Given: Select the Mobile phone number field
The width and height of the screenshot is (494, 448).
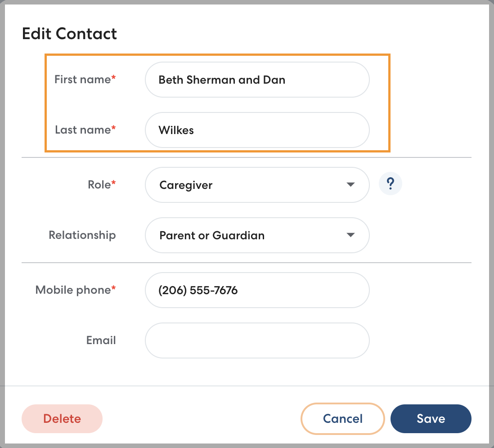Looking at the screenshot, I should tap(257, 290).
